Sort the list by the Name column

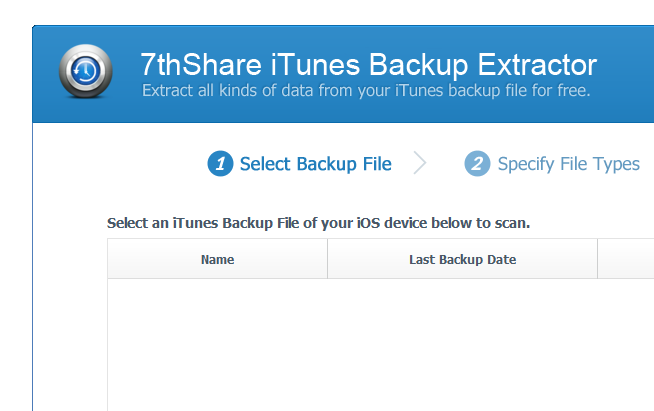(x=217, y=259)
